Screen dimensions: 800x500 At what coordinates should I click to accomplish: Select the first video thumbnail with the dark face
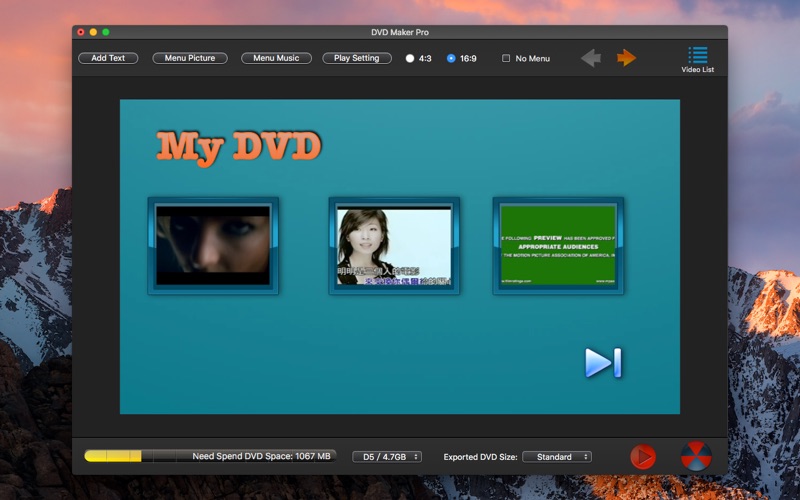coord(213,246)
